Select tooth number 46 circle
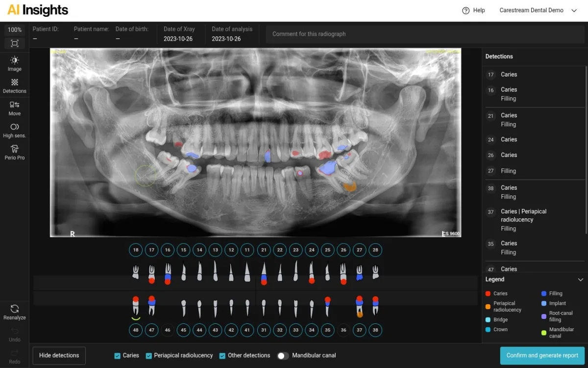The image size is (588, 368). (x=168, y=330)
